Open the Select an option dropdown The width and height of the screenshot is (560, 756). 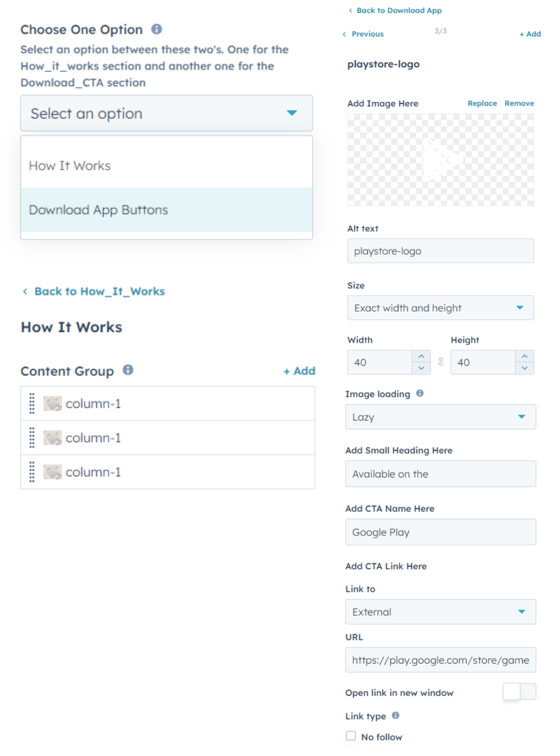(166, 113)
